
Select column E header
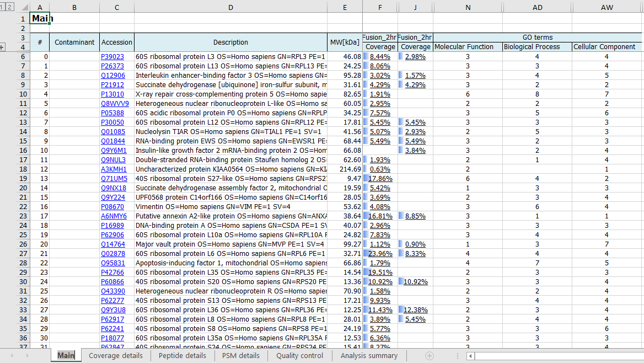pyautogui.click(x=345, y=7)
